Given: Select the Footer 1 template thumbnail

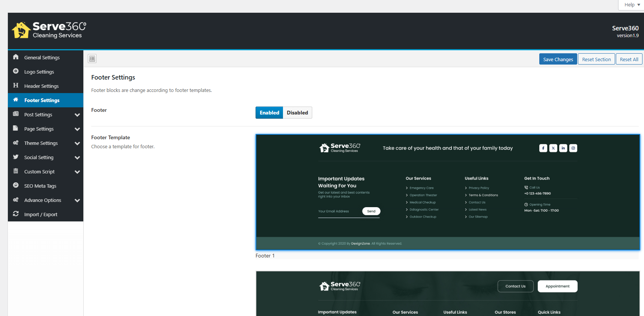Looking at the screenshot, I should [447, 192].
